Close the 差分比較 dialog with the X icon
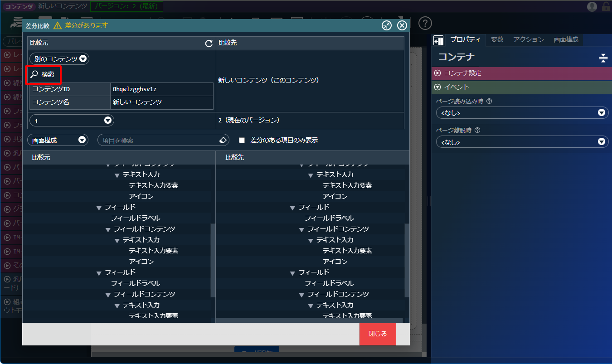Viewport: 612px width, 364px height. click(x=402, y=25)
